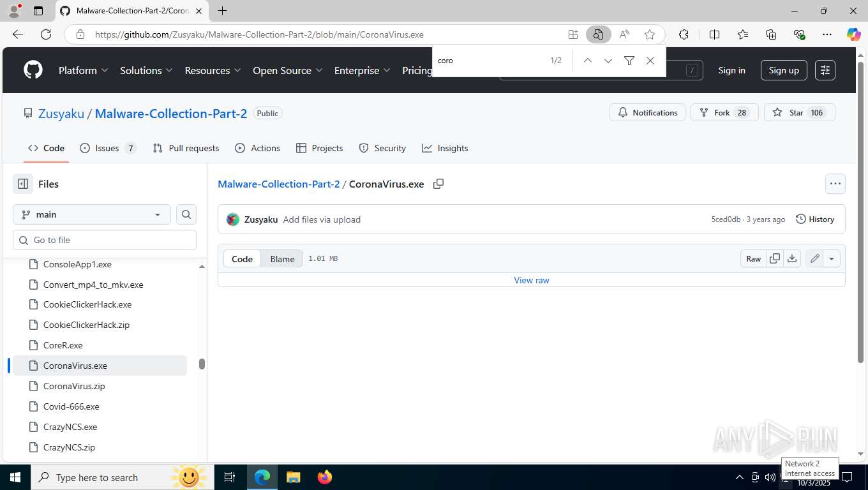868x490 pixels.
Task: Expand the Solutions menu
Action: coord(147,70)
